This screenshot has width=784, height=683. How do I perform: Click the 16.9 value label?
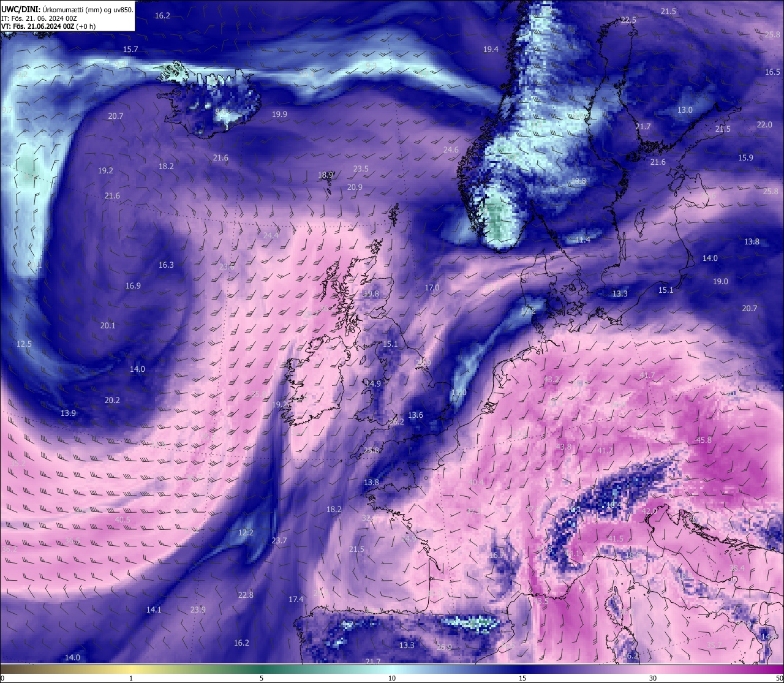click(133, 285)
